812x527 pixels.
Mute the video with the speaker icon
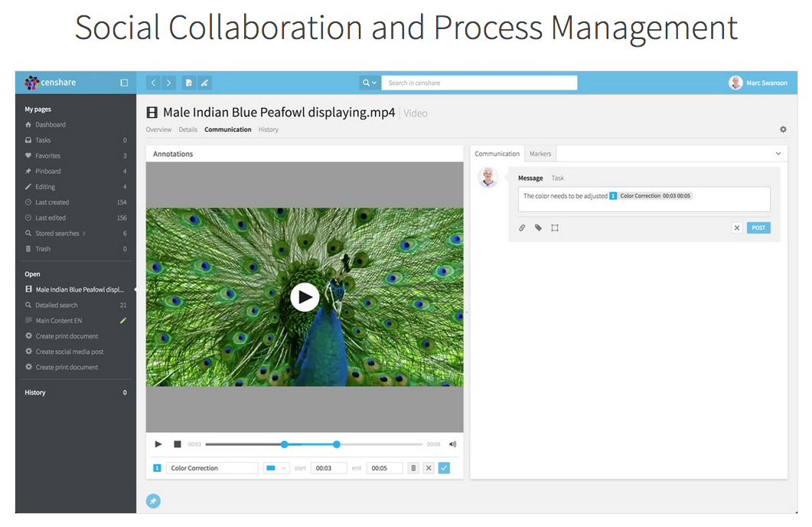[452, 444]
